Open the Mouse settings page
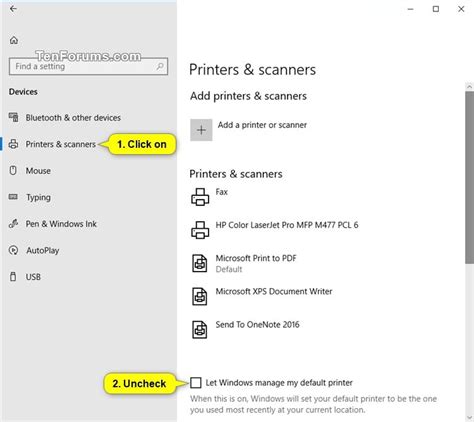Viewport: 474px width, 422px height. pyautogui.click(x=38, y=171)
